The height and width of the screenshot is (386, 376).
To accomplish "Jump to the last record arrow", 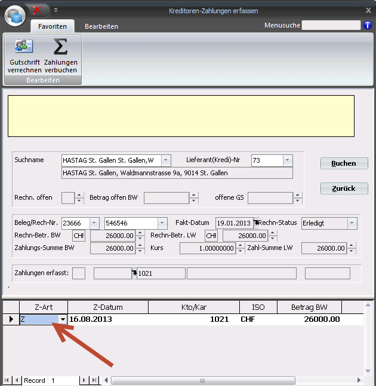I will click(94, 380).
